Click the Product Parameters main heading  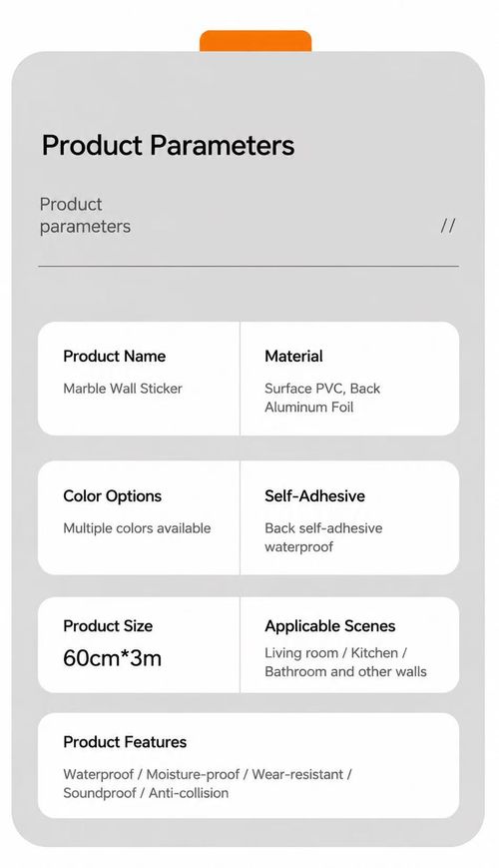(x=169, y=146)
